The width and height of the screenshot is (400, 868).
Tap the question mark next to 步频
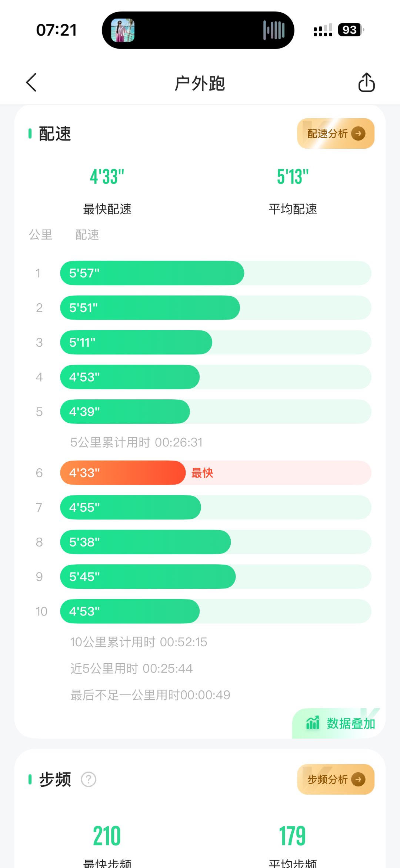[x=89, y=779]
